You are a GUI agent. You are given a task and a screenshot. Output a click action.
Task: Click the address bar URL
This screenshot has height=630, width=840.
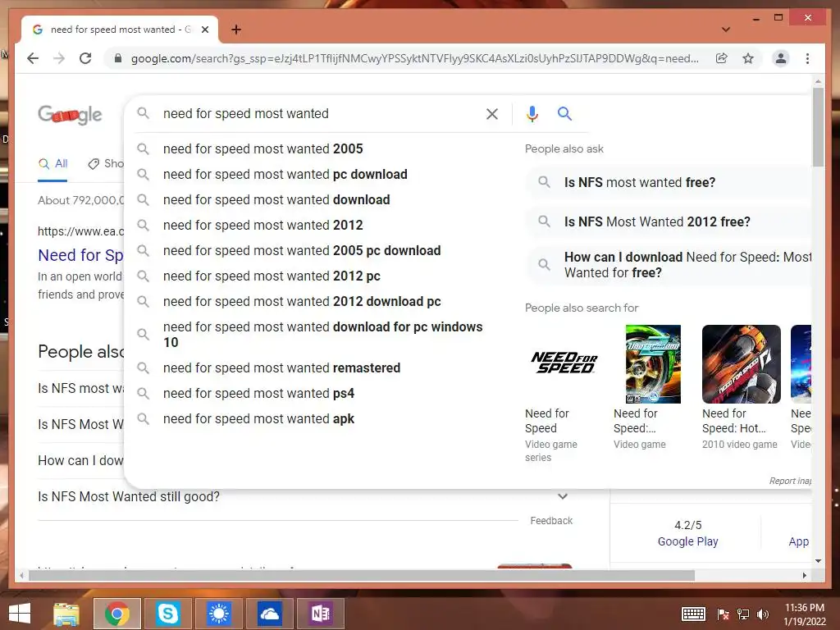[x=414, y=58]
